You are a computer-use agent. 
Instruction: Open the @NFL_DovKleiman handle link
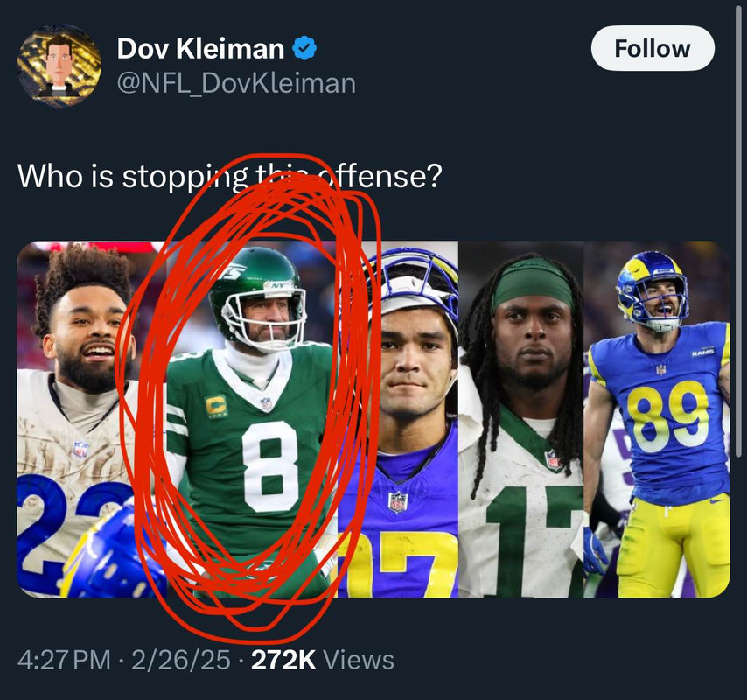point(236,83)
